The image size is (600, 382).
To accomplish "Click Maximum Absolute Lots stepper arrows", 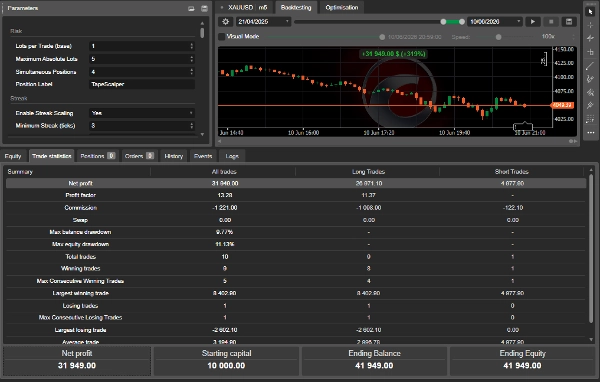I will coord(192,59).
